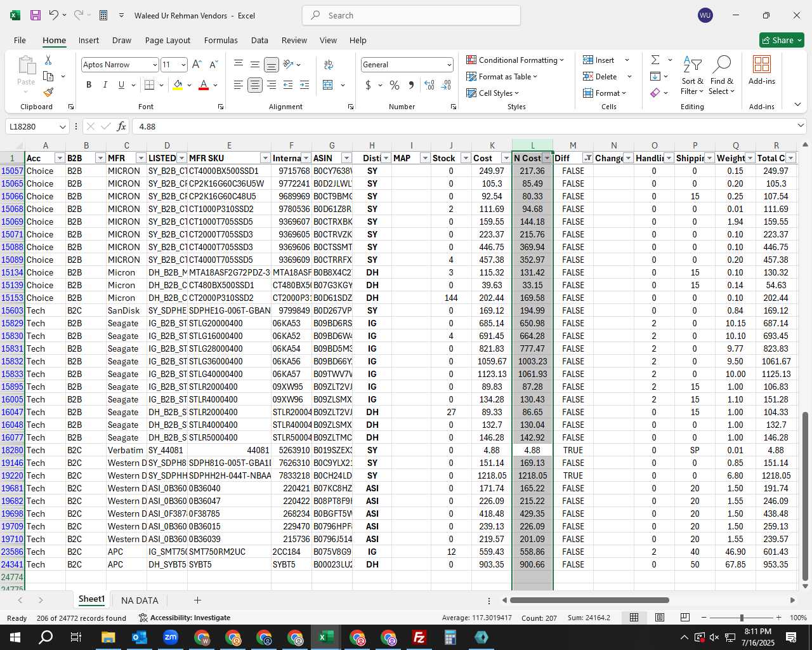This screenshot has height=650, width=812.
Task: Click the vertical scrollbar thumb
Action: (806, 496)
